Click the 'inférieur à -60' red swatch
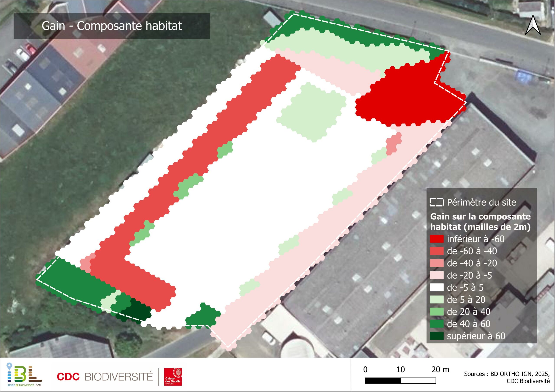 (x=437, y=239)
